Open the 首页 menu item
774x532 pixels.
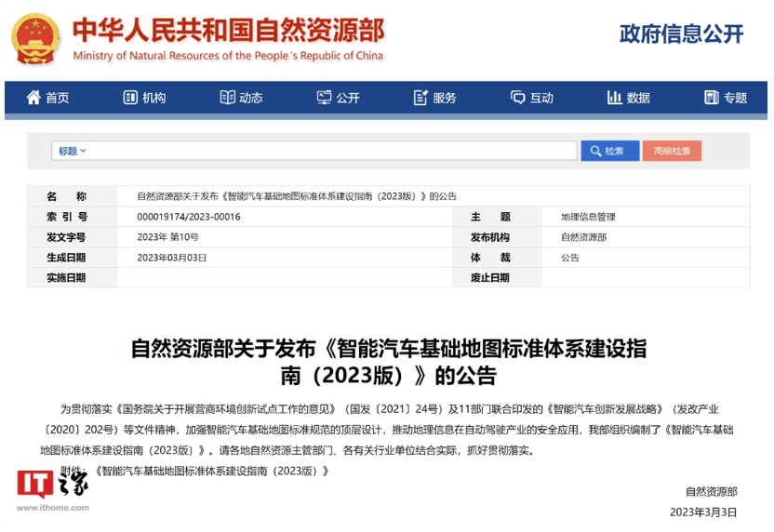click(x=58, y=98)
